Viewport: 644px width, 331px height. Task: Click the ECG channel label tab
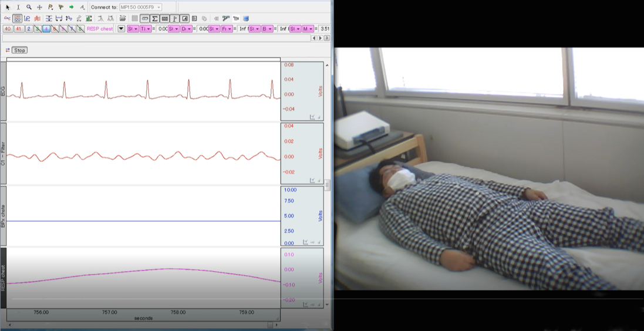pyautogui.click(x=3, y=91)
